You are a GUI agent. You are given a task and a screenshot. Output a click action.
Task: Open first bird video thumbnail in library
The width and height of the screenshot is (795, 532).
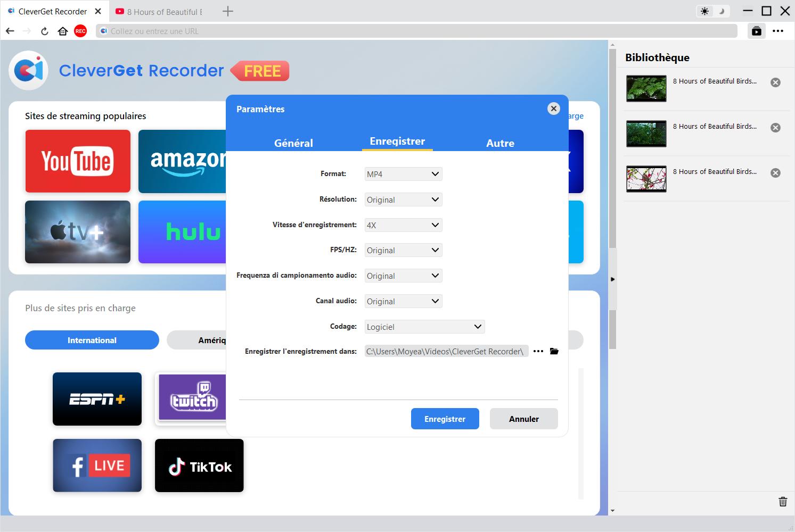pos(646,88)
